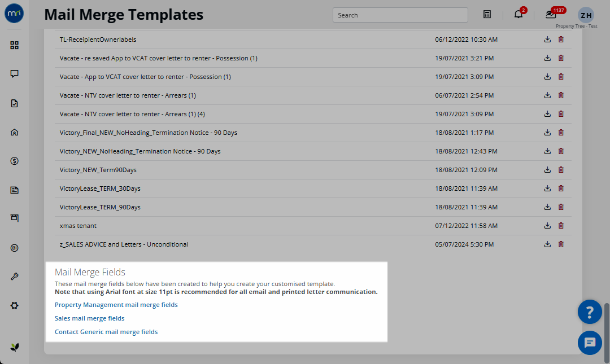This screenshot has height=364, width=610.
Task: Click the Mail Merge Fields heading
Action: [90, 272]
